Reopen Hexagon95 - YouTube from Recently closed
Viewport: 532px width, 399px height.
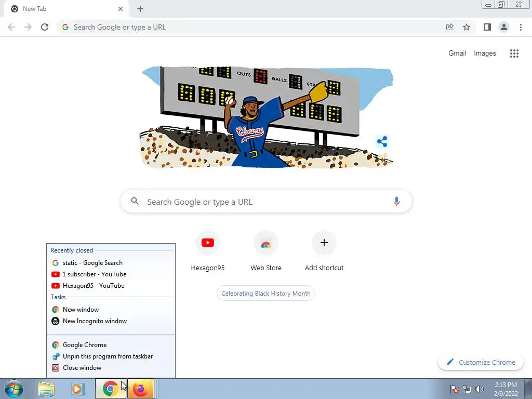pos(111,286)
